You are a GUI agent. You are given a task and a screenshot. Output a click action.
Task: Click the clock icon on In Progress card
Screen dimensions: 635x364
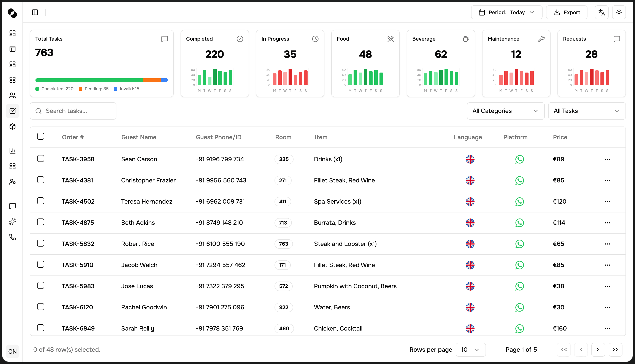coord(315,39)
